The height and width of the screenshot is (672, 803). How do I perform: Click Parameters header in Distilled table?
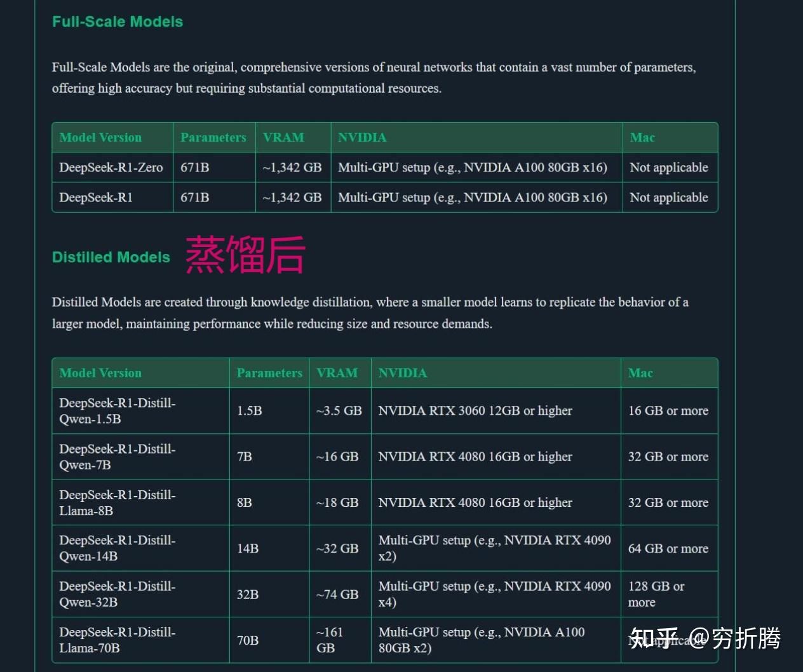pyautogui.click(x=269, y=373)
